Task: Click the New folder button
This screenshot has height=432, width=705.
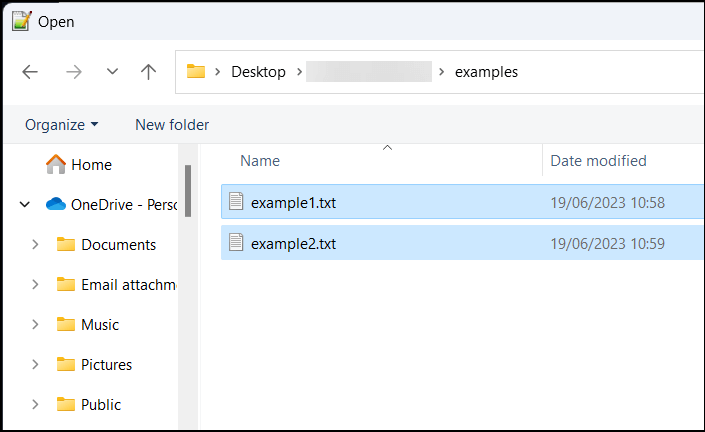Action: point(172,125)
